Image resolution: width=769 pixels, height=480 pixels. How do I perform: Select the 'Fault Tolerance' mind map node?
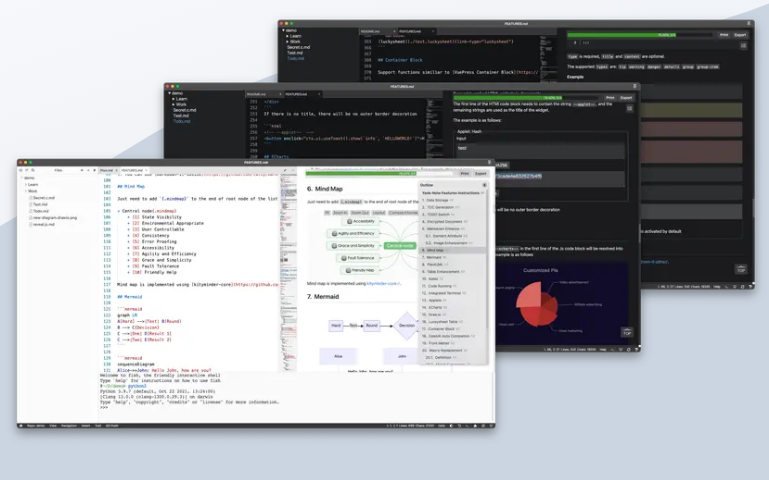(358, 257)
